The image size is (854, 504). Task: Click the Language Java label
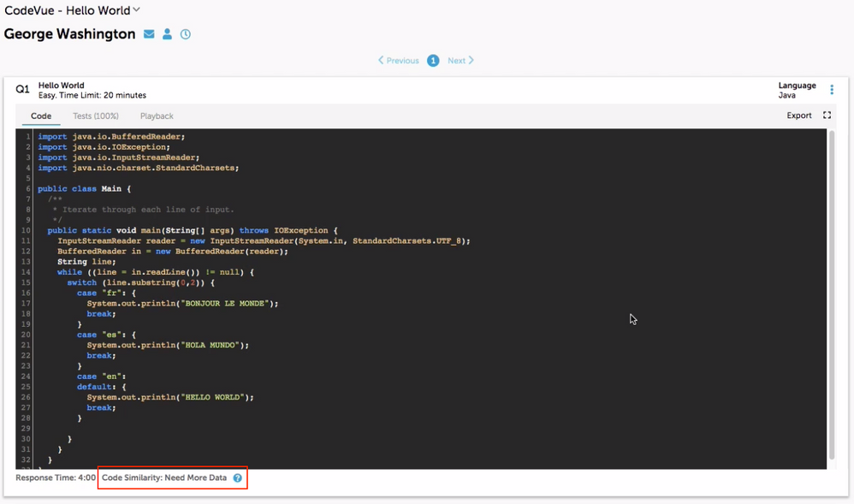coord(797,91)
